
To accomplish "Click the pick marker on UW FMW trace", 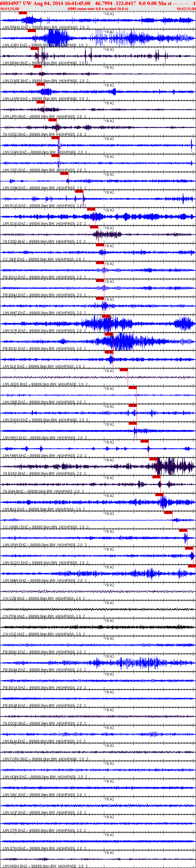I will 145,441.
